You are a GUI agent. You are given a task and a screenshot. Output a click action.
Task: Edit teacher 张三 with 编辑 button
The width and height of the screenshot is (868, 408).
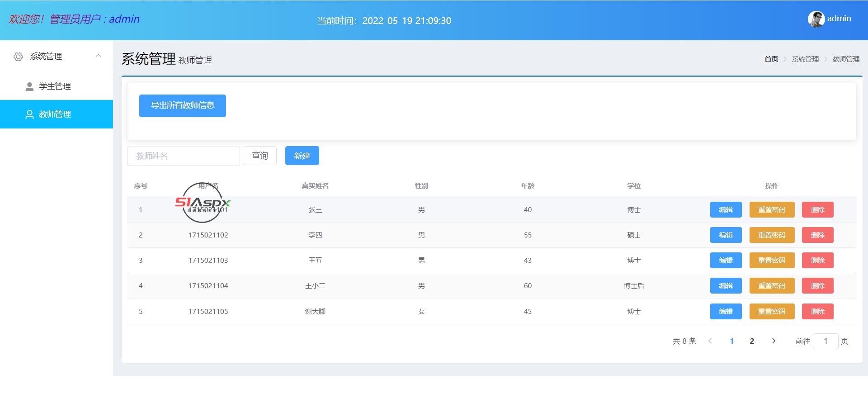(726, 210)
